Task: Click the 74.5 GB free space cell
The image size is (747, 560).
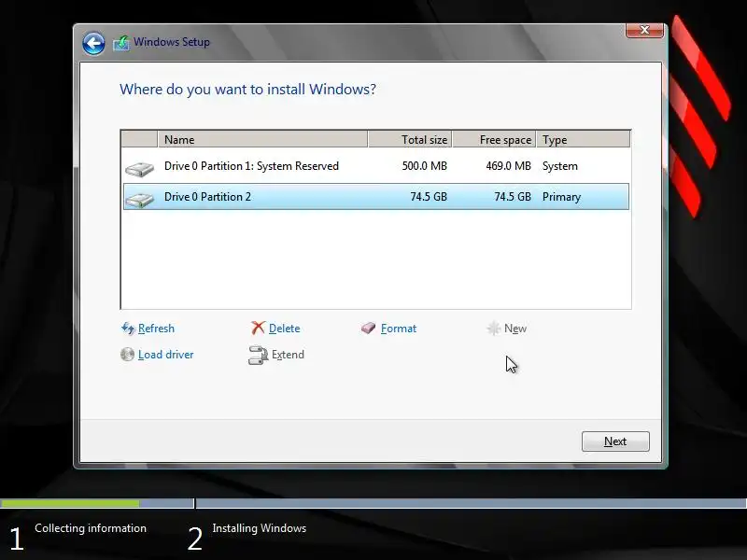Action: click(x=513, y=197)
